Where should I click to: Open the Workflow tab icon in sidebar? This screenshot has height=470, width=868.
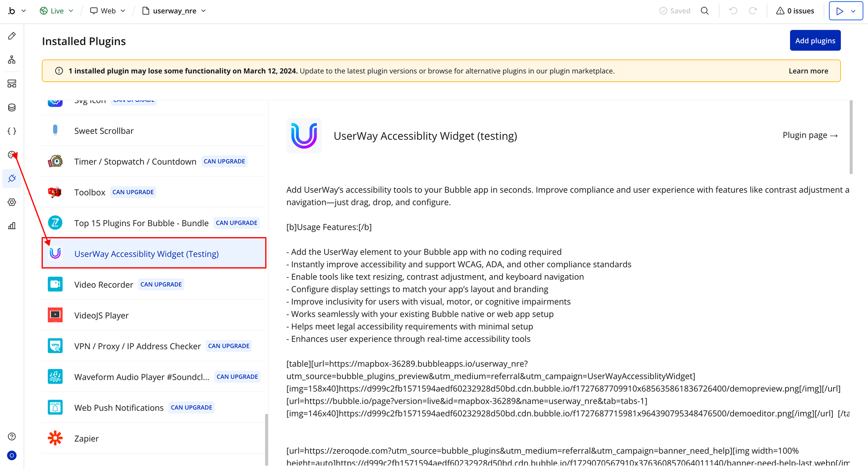point(12,60)
